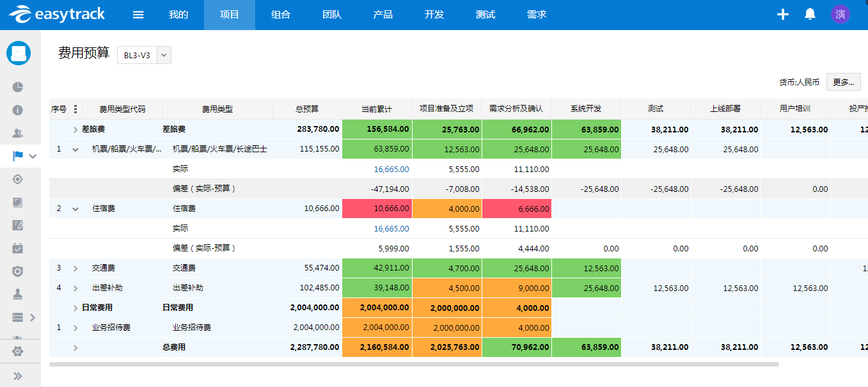
Task: Collapse the 住宿费 row
Action: pos(75,209)
